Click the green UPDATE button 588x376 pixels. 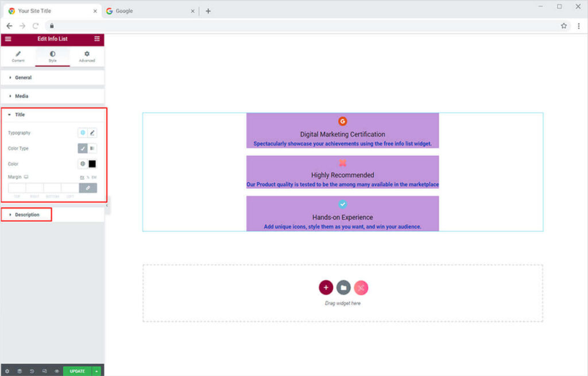pos(77,371)
